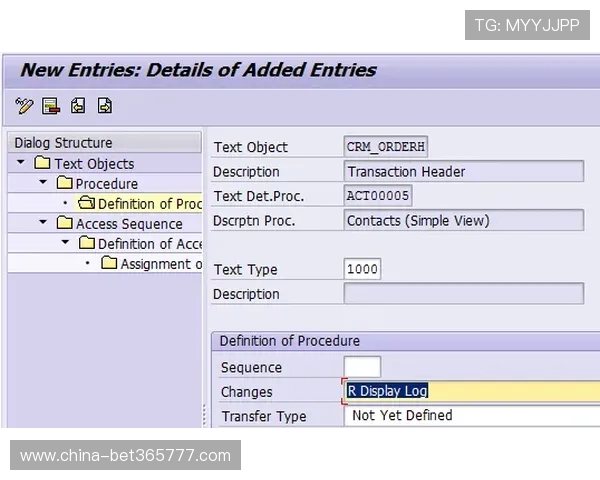This screenshot has width=600, height=480.
Task: Click the Access Sequence folder icon
Action: (64, 224)
